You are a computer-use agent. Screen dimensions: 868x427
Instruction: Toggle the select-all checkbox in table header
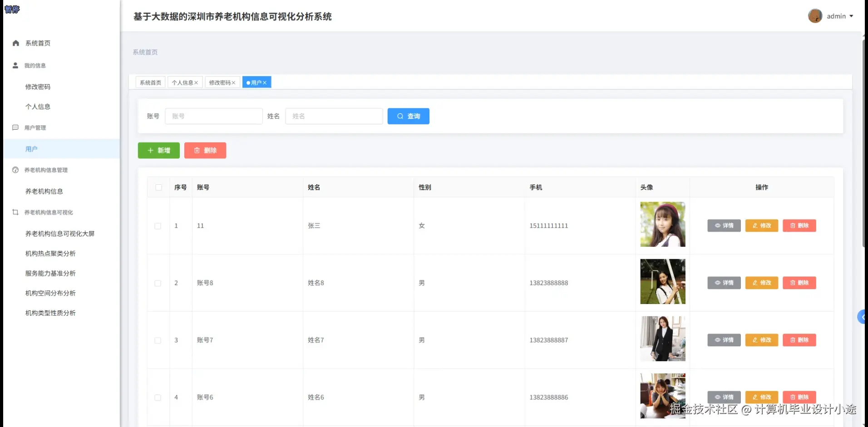(x=158, y=187)
